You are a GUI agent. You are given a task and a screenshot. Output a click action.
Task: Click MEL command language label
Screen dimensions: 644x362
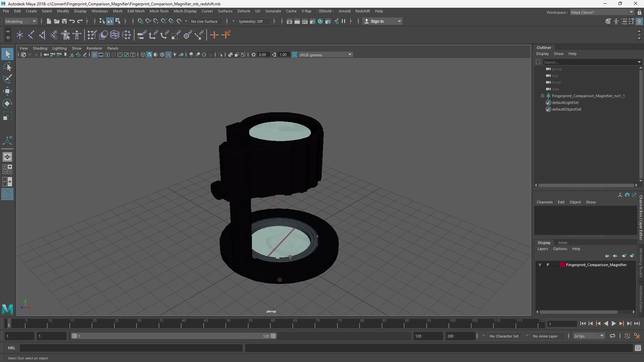coord(12,348)
